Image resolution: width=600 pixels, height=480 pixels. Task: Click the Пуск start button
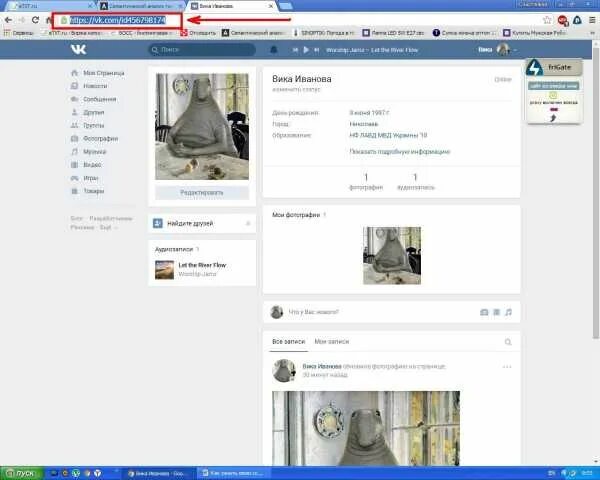(21, 473)
